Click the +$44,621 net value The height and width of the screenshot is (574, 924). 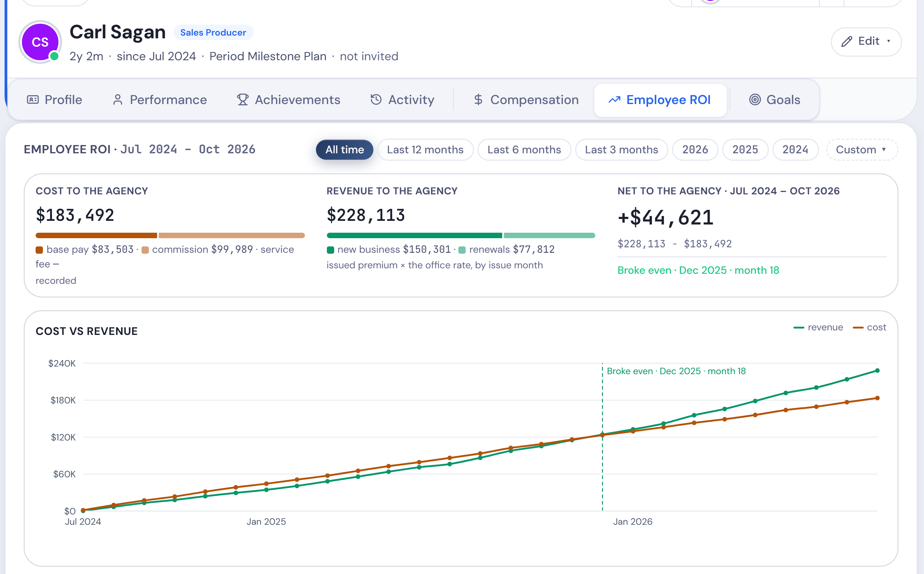coord(666,217)
